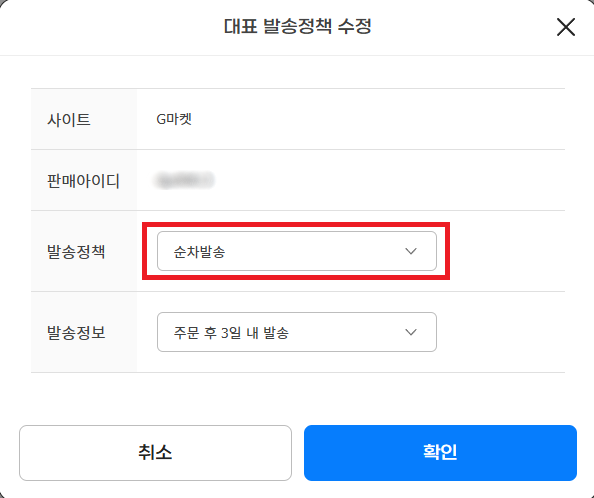Close the 대표 발송정책 수정 dialog
Screen dimensions: 594x498
pos(566,27)
